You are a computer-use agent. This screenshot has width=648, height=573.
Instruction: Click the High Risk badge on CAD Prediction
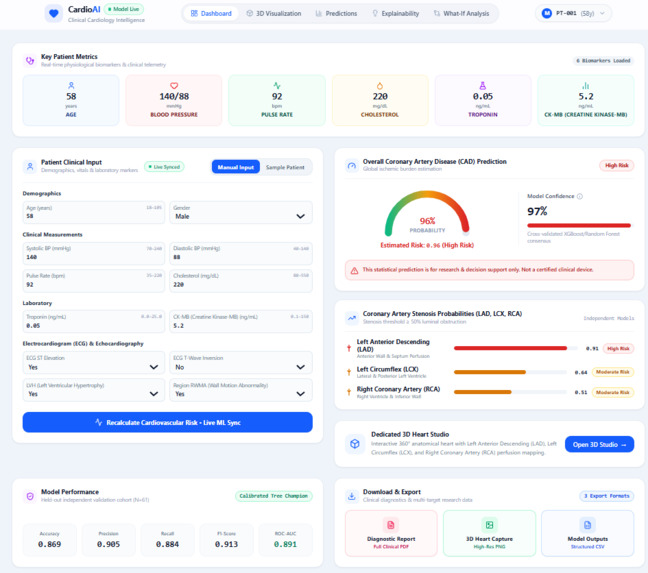(x=617, y=165)
